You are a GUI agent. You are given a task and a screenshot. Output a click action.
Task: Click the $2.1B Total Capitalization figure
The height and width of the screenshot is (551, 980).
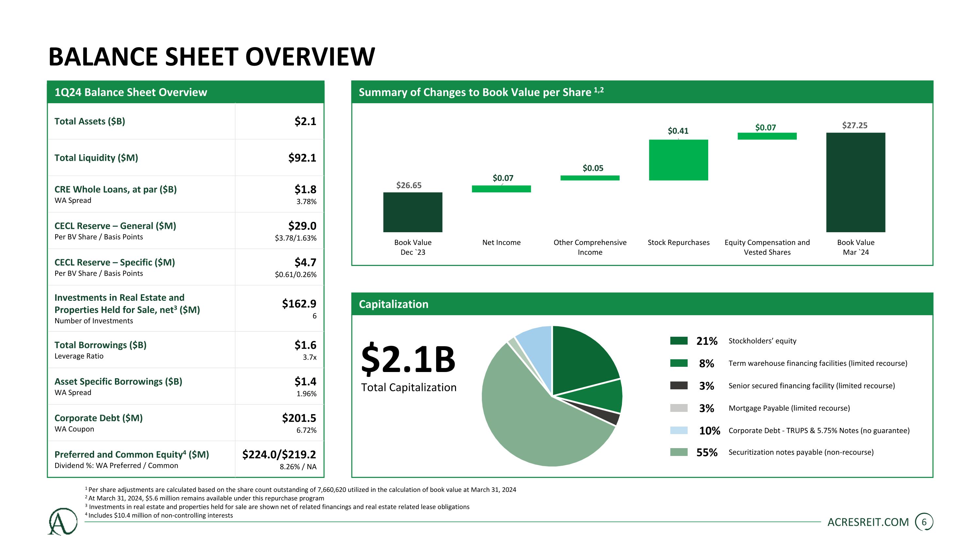pyautogui.click(x=408, y=359)
